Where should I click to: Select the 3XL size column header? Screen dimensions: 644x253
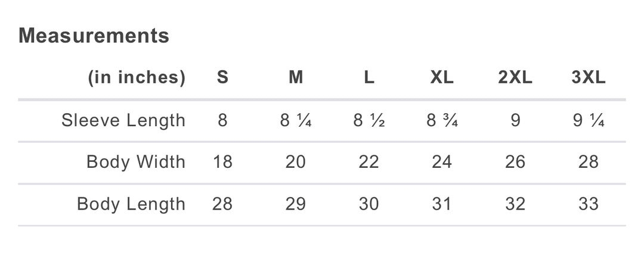pos(588,77)
